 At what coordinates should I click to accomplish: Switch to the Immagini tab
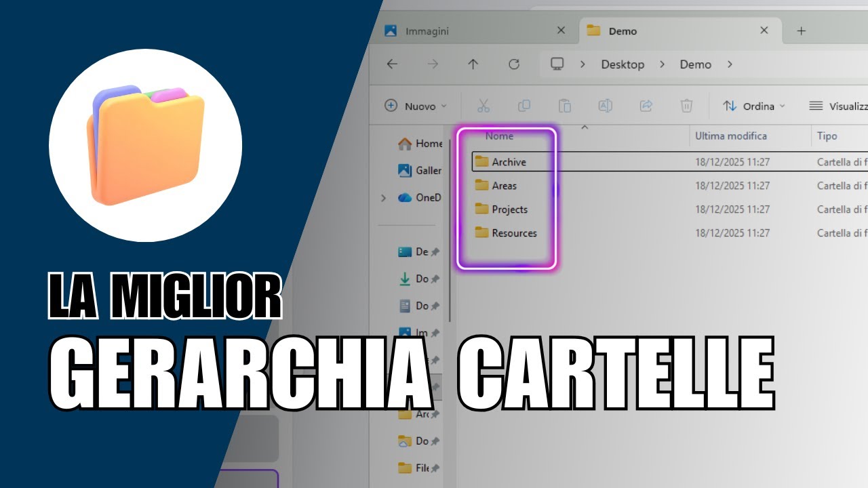(475, 31)
